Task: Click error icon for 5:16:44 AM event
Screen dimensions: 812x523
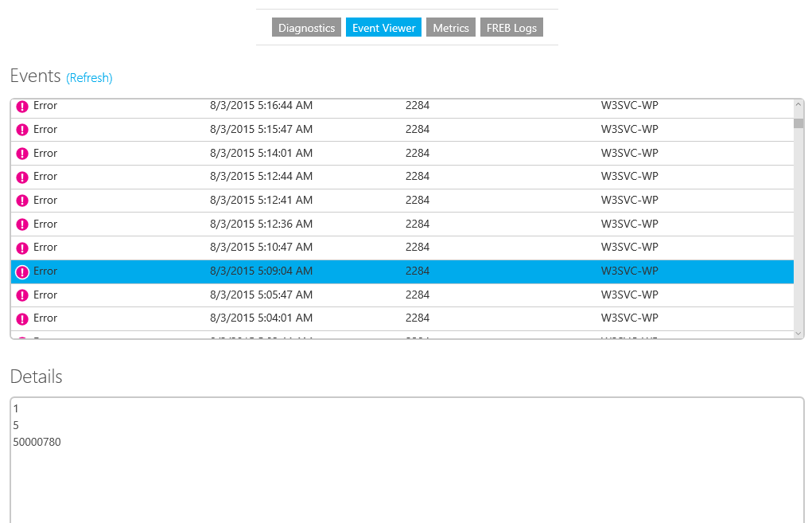Action: (x=22, y=107)
